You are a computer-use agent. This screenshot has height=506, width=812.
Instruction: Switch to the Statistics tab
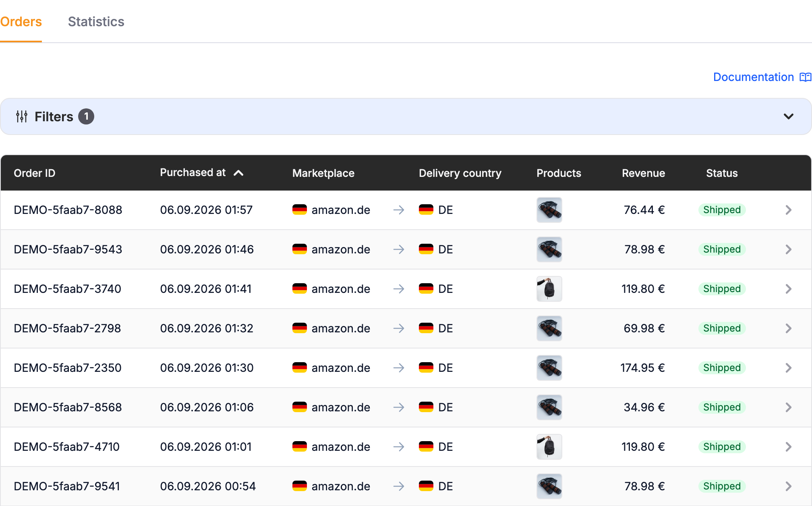tap(96, 22)
